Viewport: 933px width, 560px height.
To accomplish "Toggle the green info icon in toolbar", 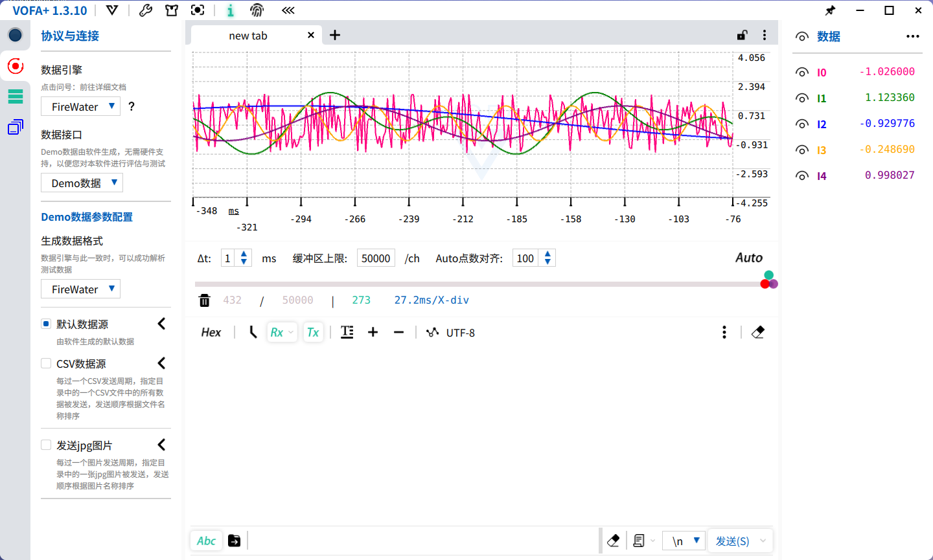I will pos(230,10).
